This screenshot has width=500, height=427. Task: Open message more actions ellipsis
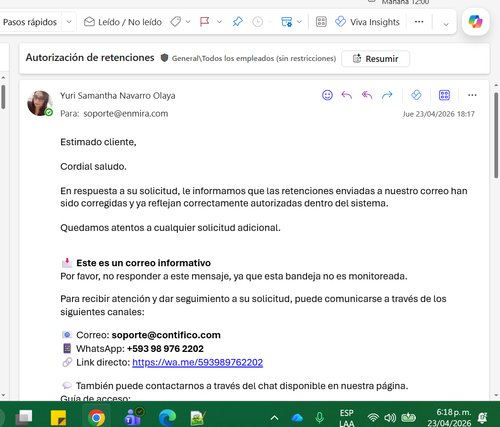[x=472, y=95]
